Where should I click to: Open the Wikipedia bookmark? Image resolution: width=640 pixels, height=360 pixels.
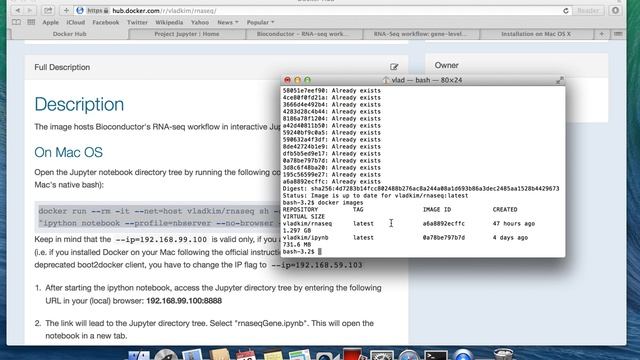tap(169, 22)
